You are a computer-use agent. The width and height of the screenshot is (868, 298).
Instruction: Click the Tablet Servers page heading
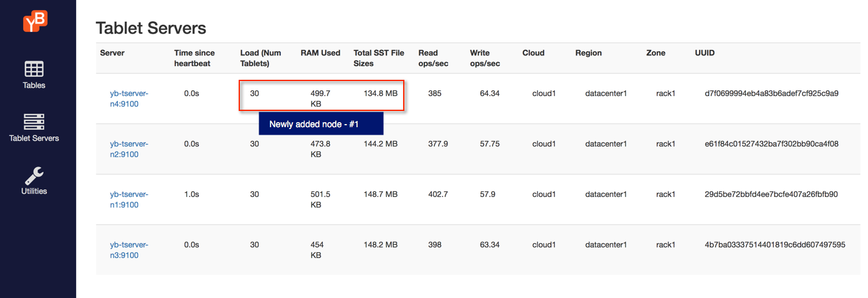[x=151, y=28]
